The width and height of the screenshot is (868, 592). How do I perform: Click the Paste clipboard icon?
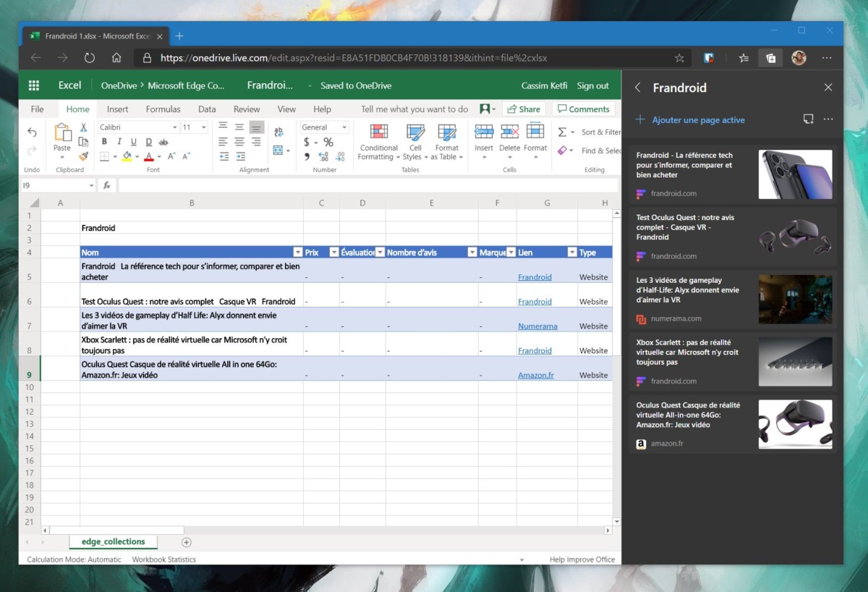point(62,132)
